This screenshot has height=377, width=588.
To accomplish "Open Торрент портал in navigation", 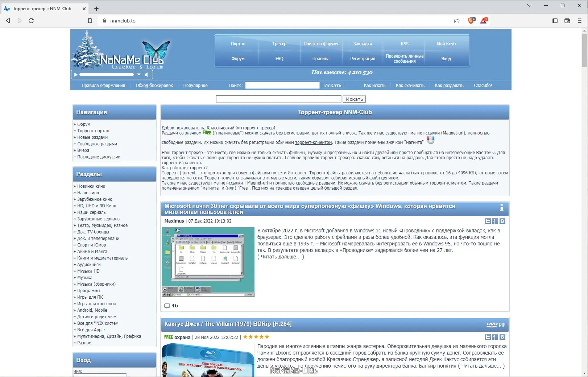I will click(x=93, y=131).
